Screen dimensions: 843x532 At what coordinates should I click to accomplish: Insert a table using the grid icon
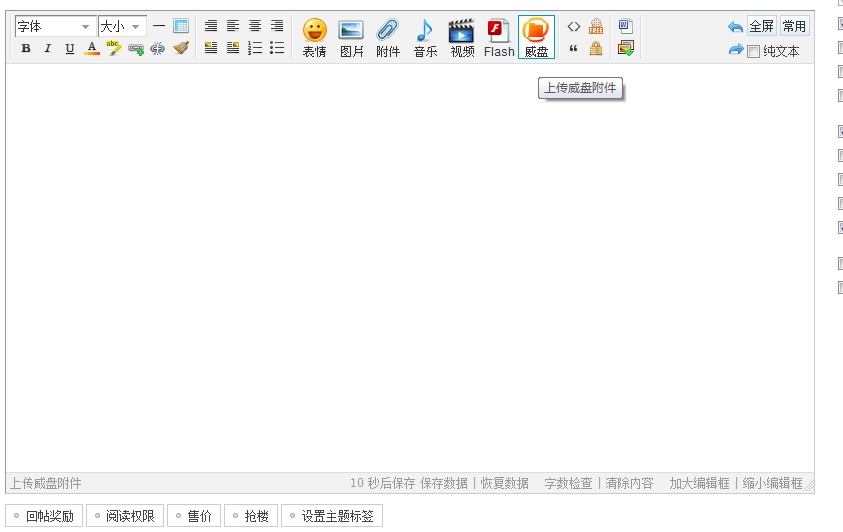coord(181,26)
